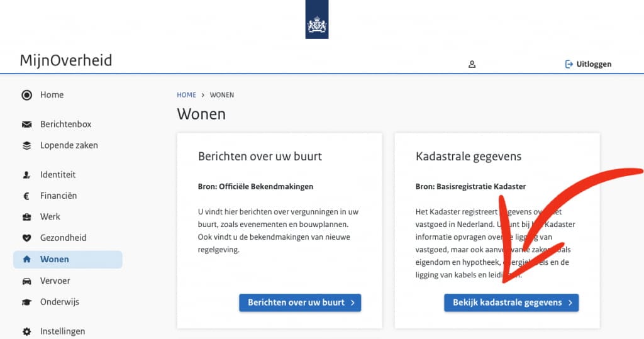644x339 pixels.
Task: Open the user profile icon in header
Action: [x=472, y=64]
